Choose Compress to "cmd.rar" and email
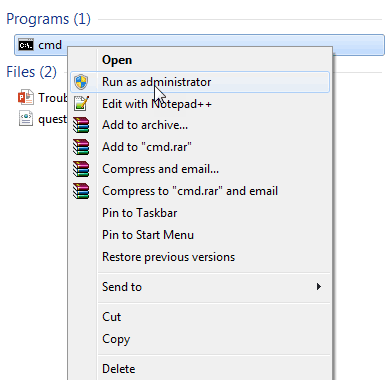The height and width of the screenshot is (380, 389). [200, 191]
